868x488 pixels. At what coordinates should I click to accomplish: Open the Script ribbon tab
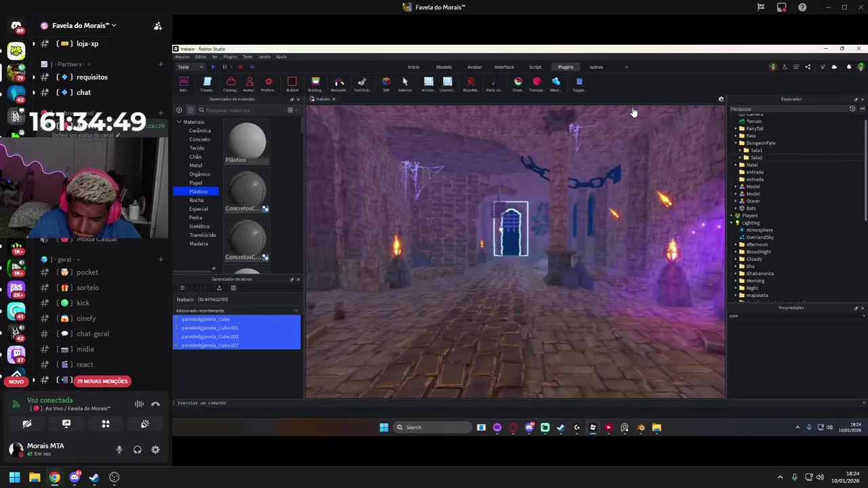(535, 67)
